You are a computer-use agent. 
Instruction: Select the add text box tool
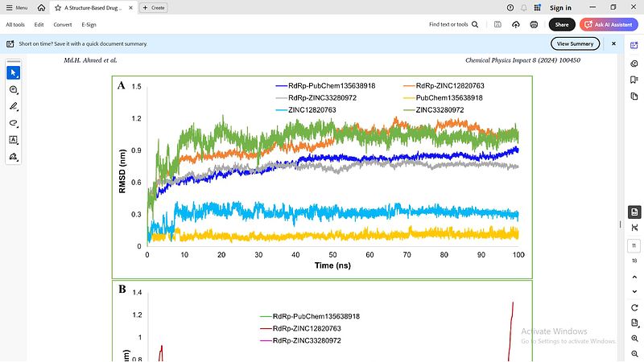[14, 140]
